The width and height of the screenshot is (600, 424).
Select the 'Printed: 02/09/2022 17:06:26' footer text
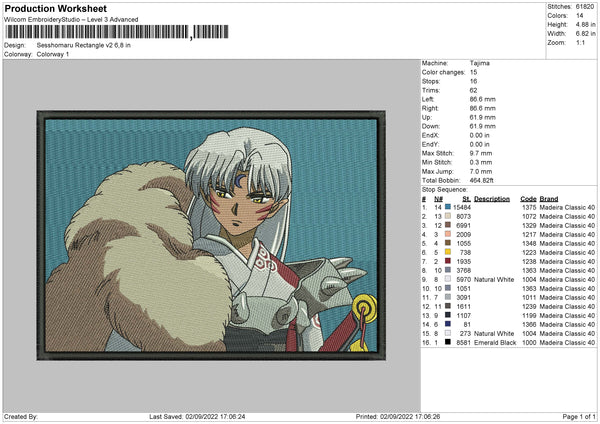click(x=398, y=416)
